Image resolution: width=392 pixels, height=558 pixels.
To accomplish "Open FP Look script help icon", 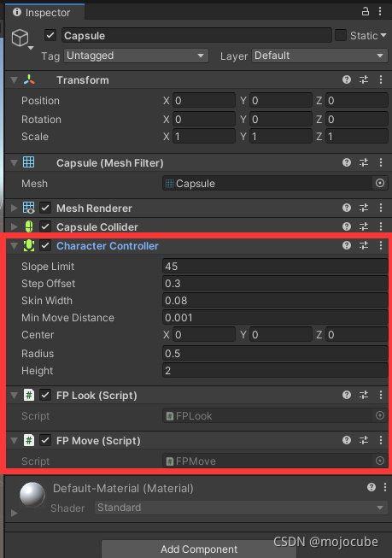I will point(347,395).
